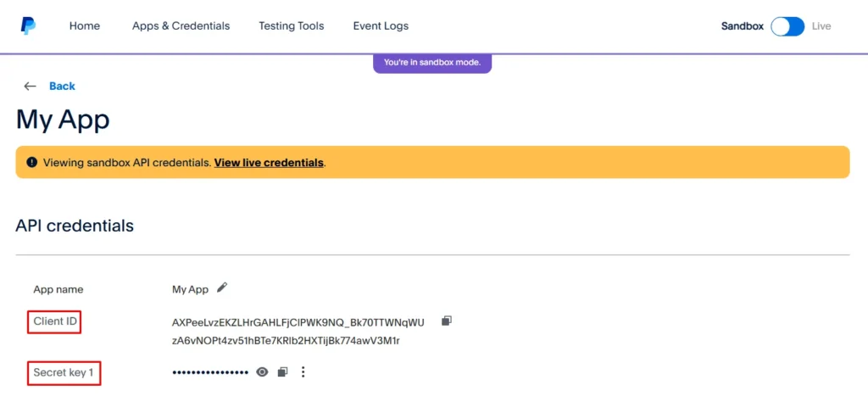Open the Home menu item

coord(85,26)
